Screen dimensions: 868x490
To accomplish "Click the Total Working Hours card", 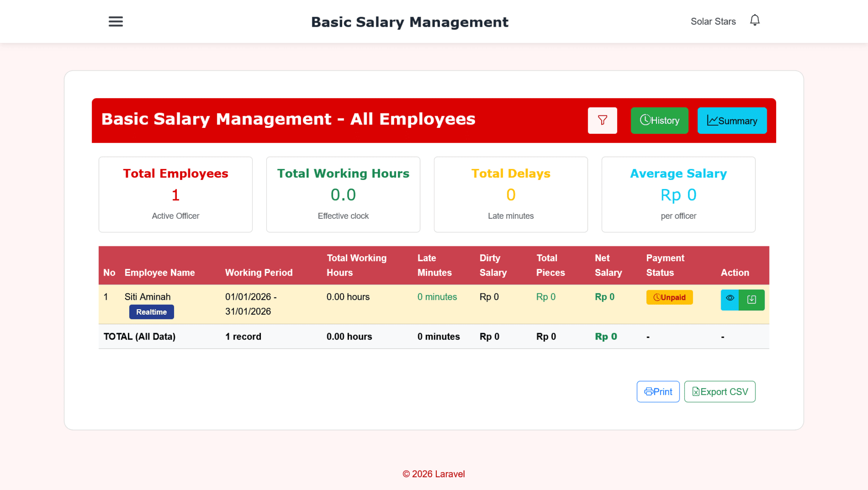I will pyautogui.click(x=343, y=194).
